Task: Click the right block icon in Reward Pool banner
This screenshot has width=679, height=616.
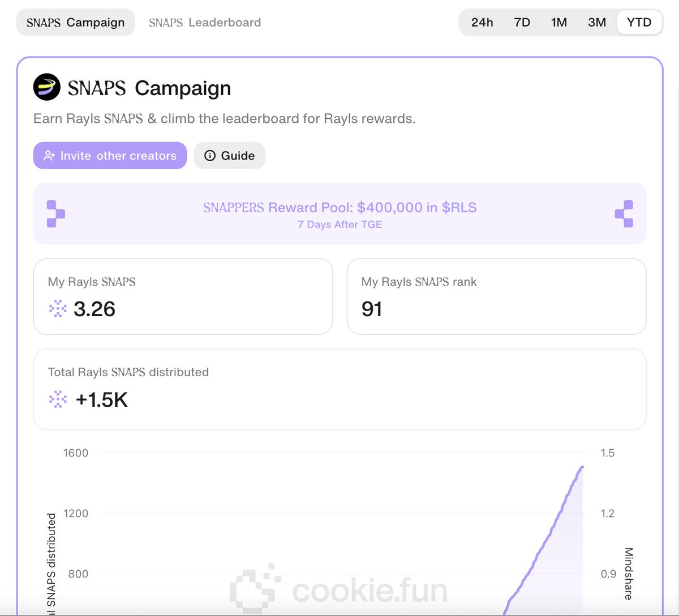Action: click(x=624, y=214)
